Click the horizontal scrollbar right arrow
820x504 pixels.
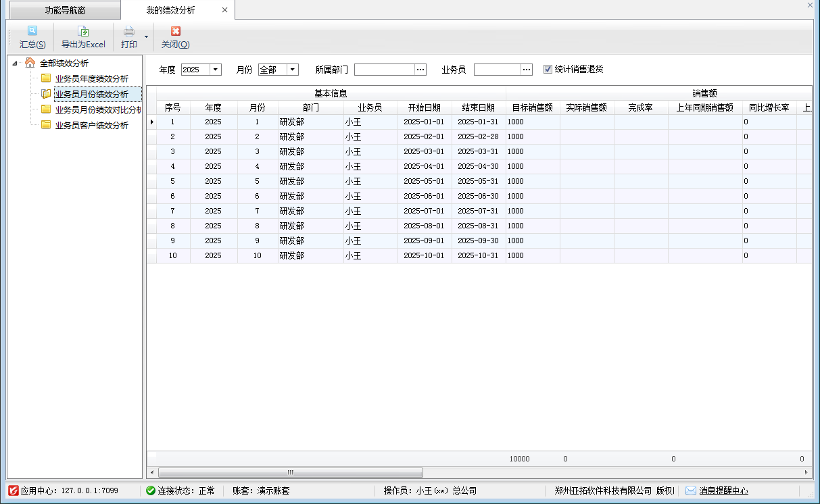coord(806,472)
